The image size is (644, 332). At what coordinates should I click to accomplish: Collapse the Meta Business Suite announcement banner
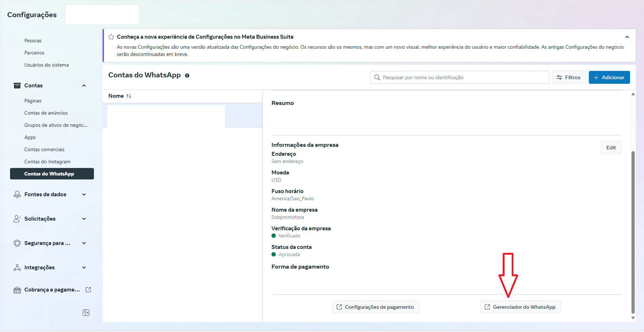tap(627, 37)
